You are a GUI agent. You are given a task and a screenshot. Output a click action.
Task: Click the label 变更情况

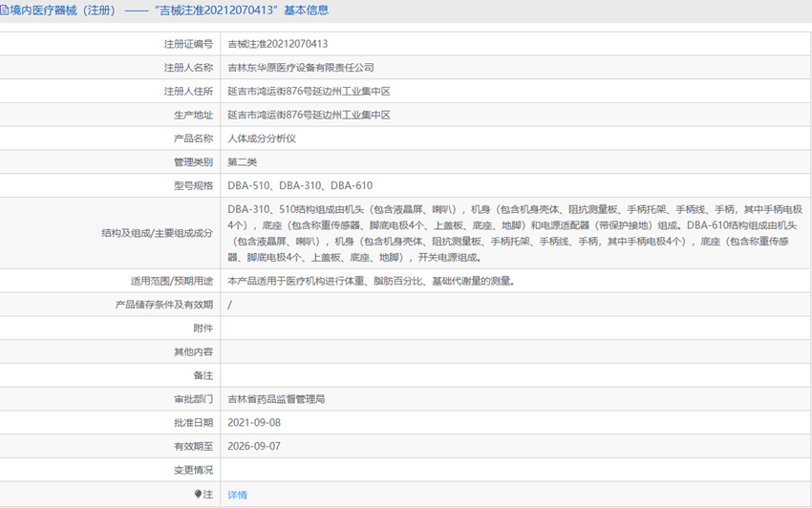tap(193, 470)
